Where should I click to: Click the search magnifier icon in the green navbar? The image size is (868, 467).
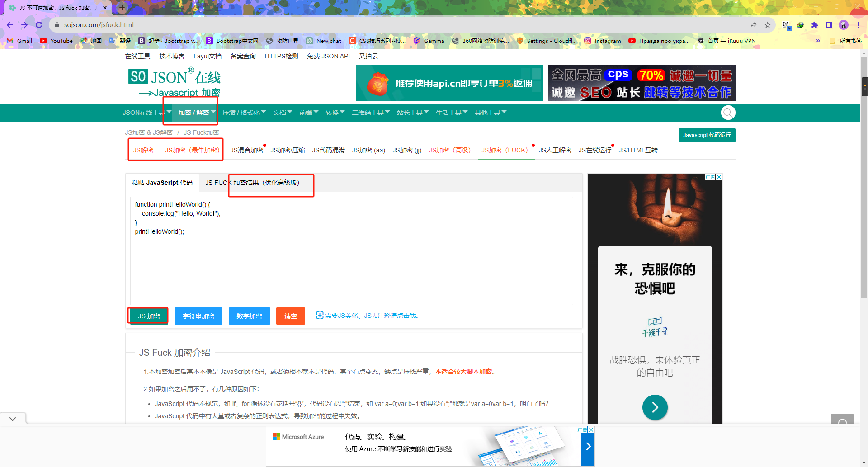point(728,113)
